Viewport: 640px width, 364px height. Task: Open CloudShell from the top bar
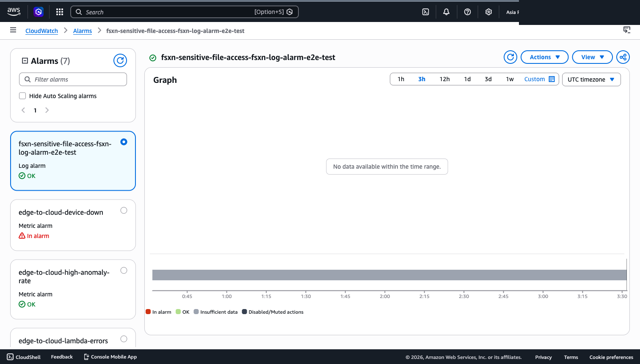426,12
